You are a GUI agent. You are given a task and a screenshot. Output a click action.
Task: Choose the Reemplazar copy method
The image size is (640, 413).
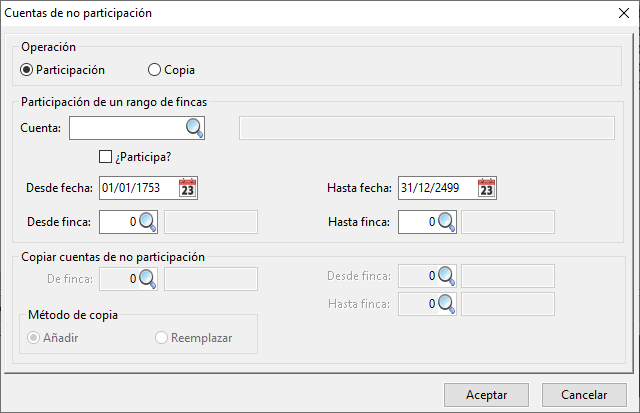coord(162,338)
